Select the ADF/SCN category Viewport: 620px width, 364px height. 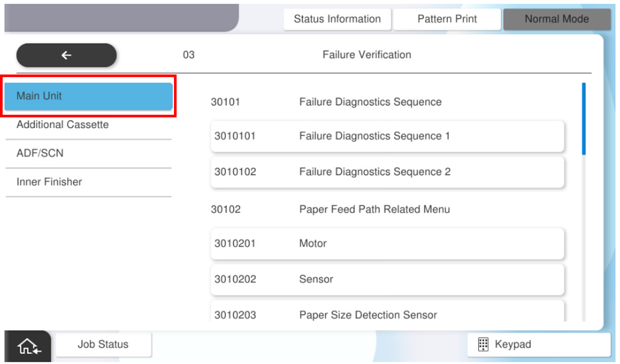coord(88,153)
